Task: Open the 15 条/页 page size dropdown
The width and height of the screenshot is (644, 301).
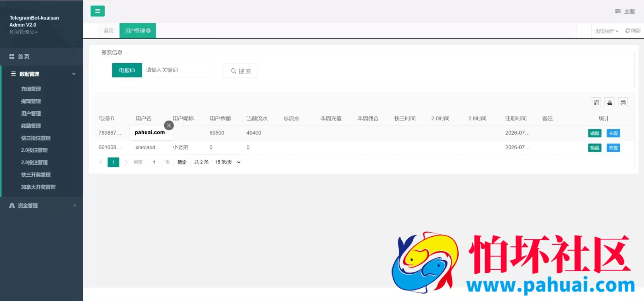Action: point(227,162)
